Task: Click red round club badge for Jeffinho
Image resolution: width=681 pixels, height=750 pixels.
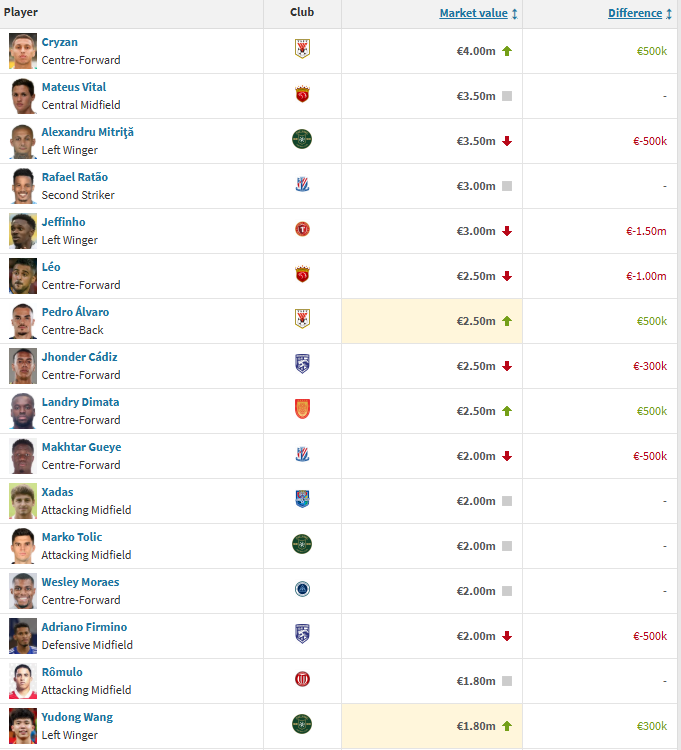Action: 302,229
